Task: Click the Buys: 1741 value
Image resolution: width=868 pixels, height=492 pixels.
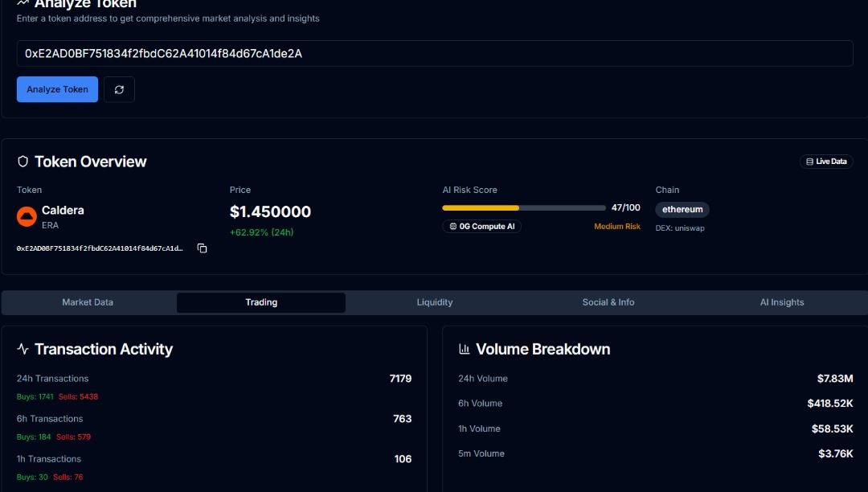Action: pyautogui.click(x=35, y=397)
